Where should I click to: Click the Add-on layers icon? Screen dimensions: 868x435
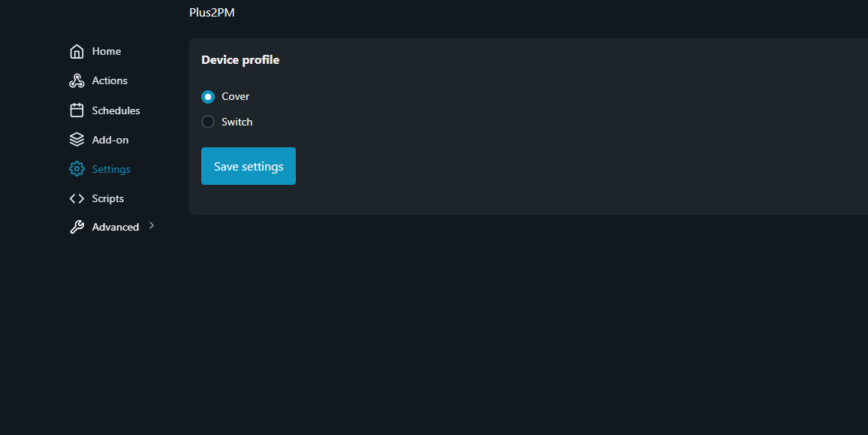tap(77, 140)
